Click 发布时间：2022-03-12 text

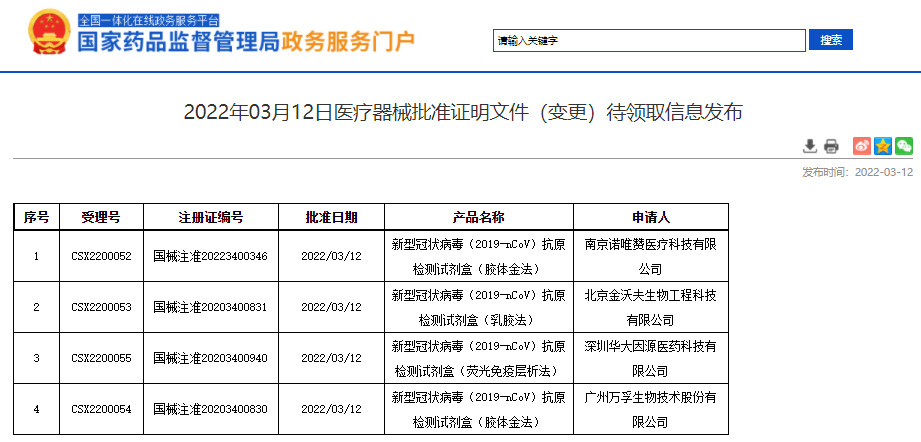click(858, 172)
